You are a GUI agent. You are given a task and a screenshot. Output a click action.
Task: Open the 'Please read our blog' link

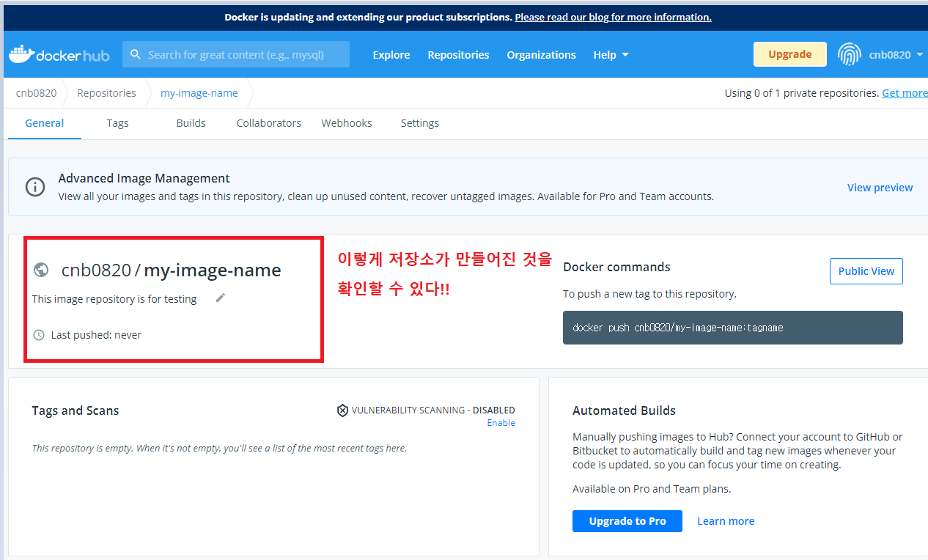click(613, 17)
